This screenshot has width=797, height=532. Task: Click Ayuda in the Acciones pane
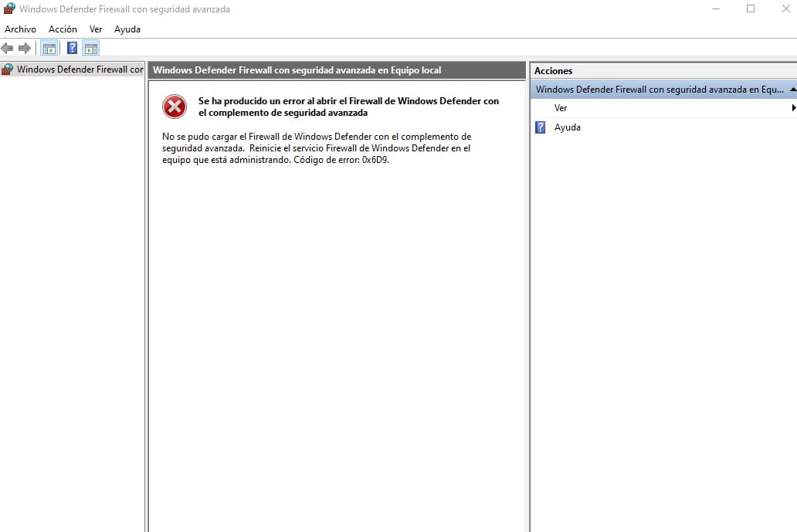[568, 127]
